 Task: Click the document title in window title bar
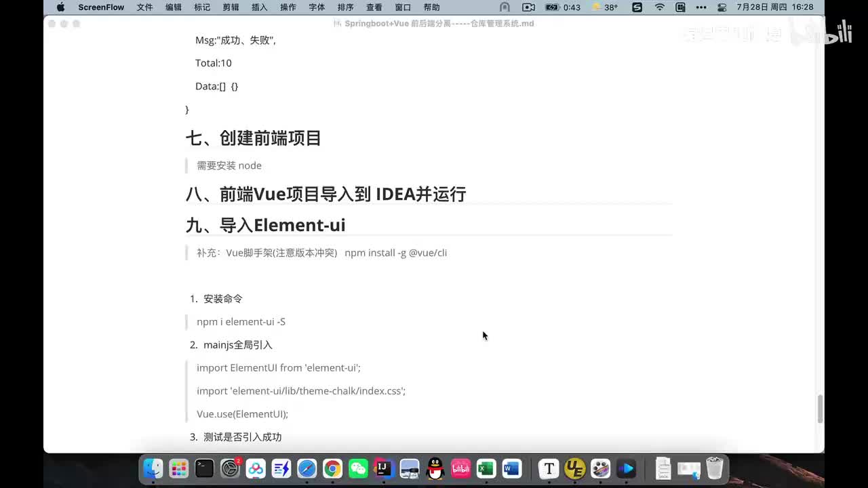click(x=439, y=23)
